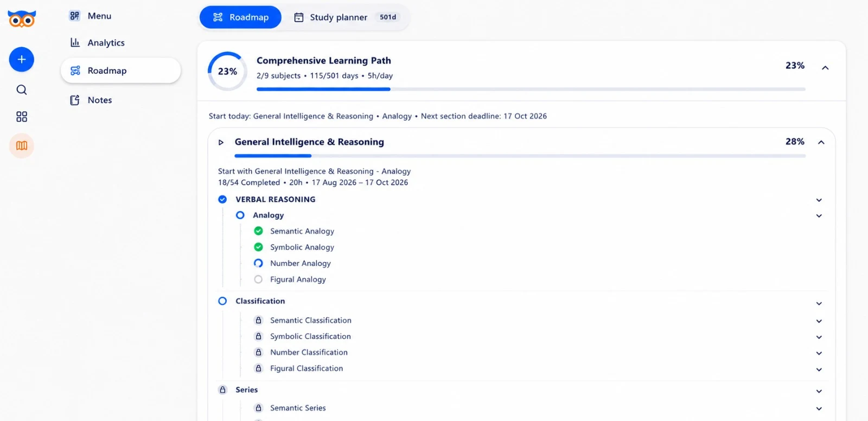Expand the Semantic Classification chevron
868x421 pixels.
[819, 321]
